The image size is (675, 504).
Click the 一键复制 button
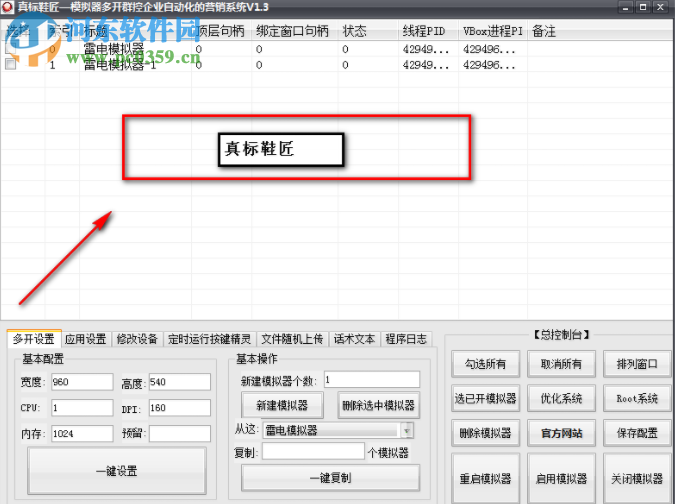coord(331,478)
